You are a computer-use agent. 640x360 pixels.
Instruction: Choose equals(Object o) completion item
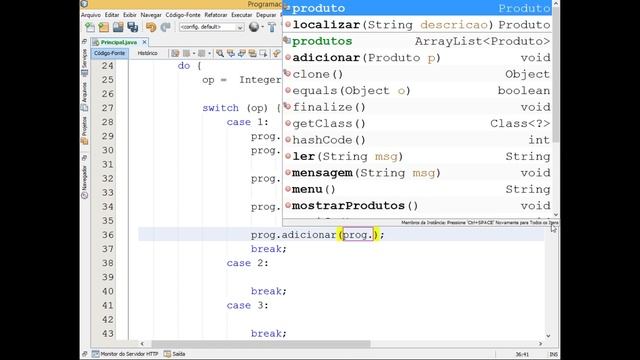pos(417,91)
